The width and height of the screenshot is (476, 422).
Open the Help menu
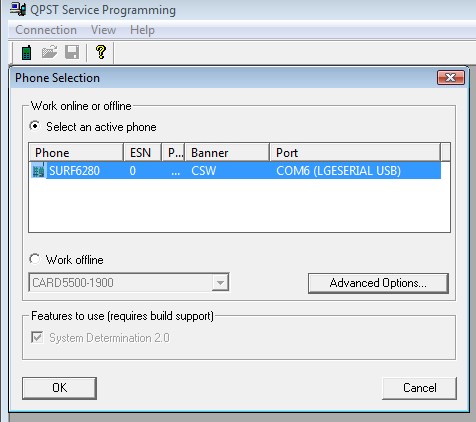pyautogui.click(x=142, y=30)
